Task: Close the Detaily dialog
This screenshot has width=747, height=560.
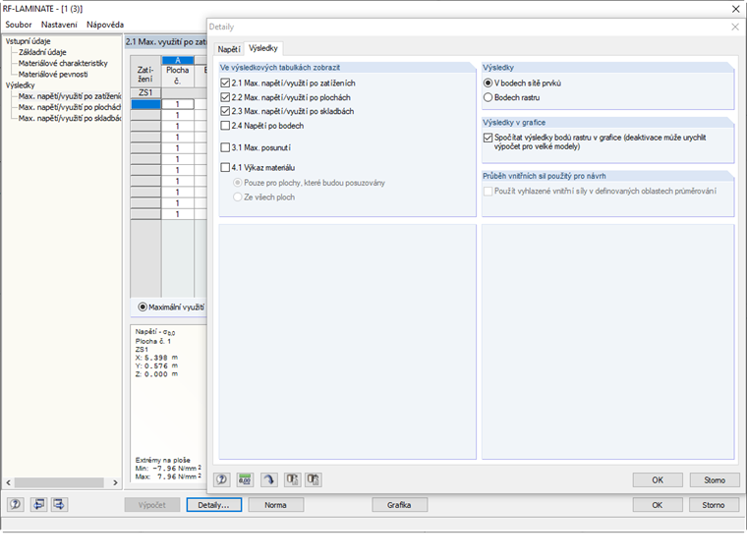Action: point(735,28)
